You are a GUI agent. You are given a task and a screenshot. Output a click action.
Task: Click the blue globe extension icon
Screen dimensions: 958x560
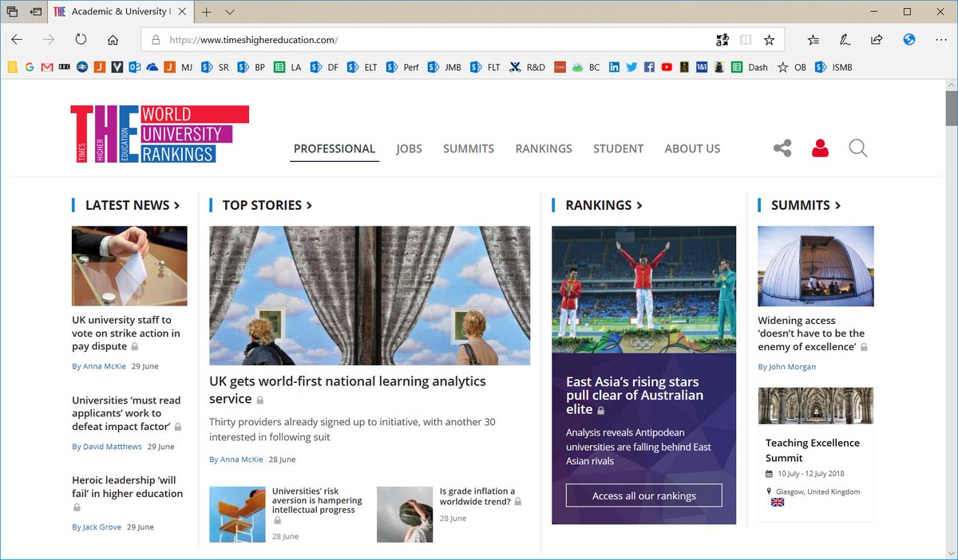coord(909,40)
